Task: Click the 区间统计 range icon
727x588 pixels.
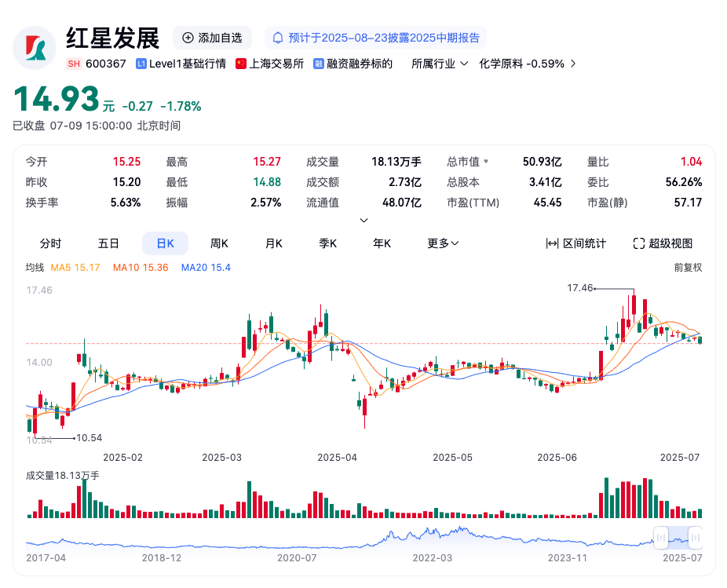Action: (552, 243)
